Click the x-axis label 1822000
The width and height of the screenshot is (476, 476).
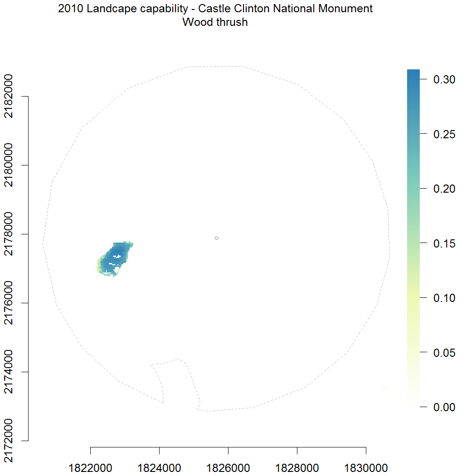pyautogui.click(x=91, y=468)
